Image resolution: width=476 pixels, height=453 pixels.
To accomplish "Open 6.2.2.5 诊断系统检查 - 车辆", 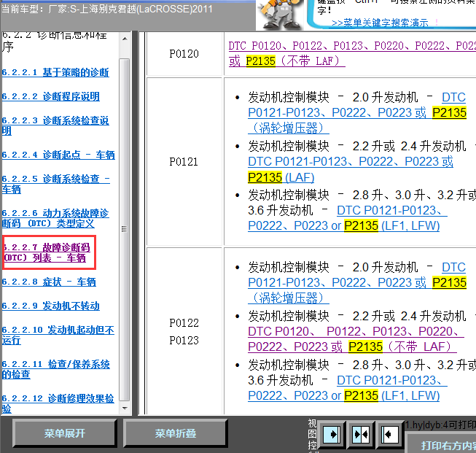I will pos(56,184).
